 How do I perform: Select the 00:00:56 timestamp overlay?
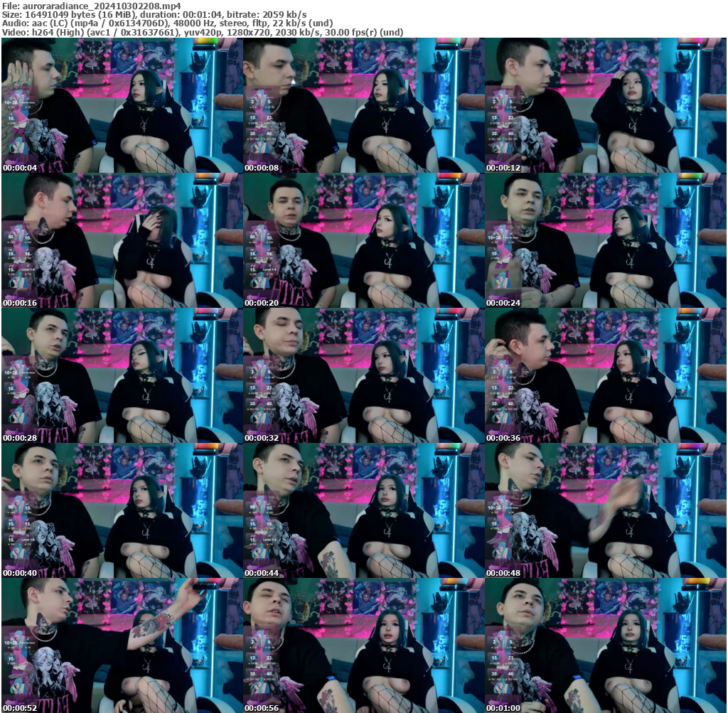coord(263,708)
